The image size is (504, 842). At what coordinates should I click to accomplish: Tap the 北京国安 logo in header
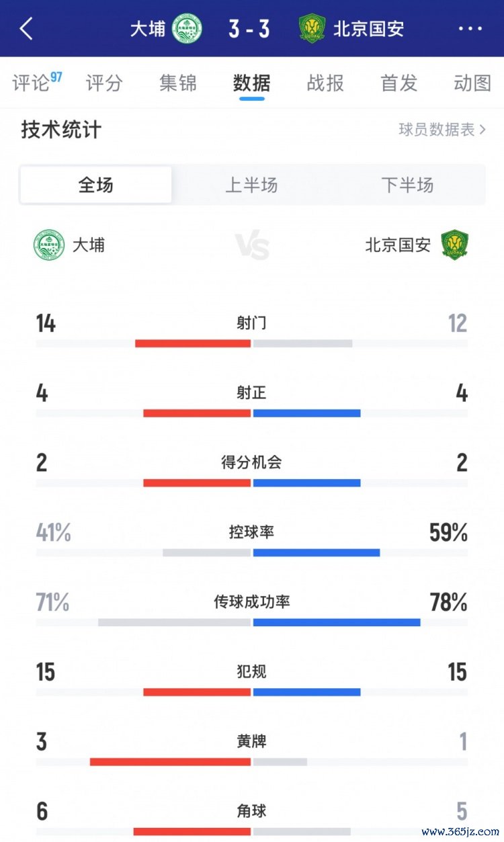312,29
